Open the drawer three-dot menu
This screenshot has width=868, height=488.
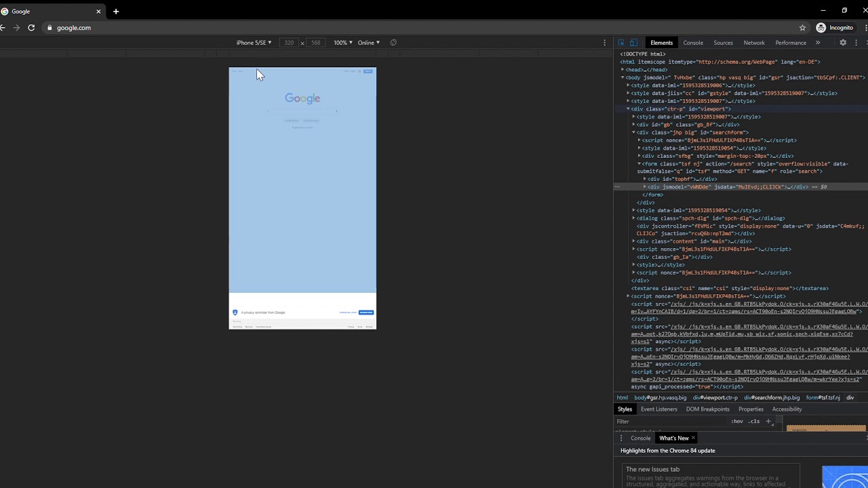(620, 438)
